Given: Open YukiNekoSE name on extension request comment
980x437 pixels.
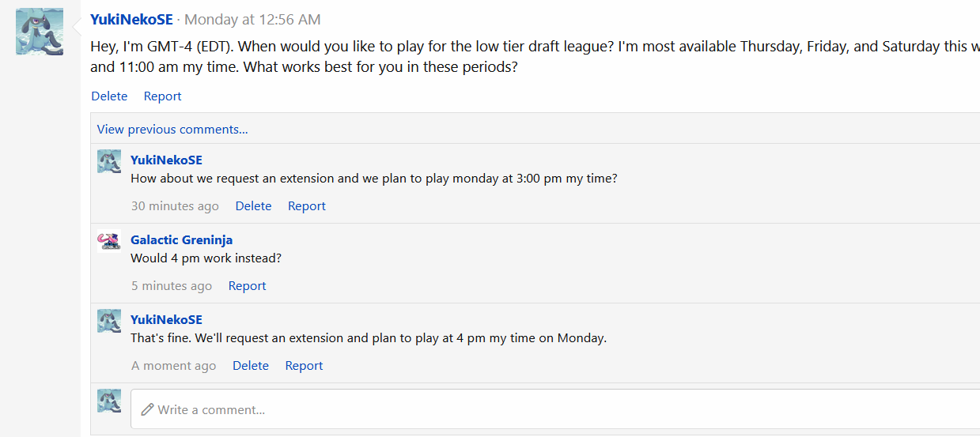Looking at the screenshot, I should point(166,160).
